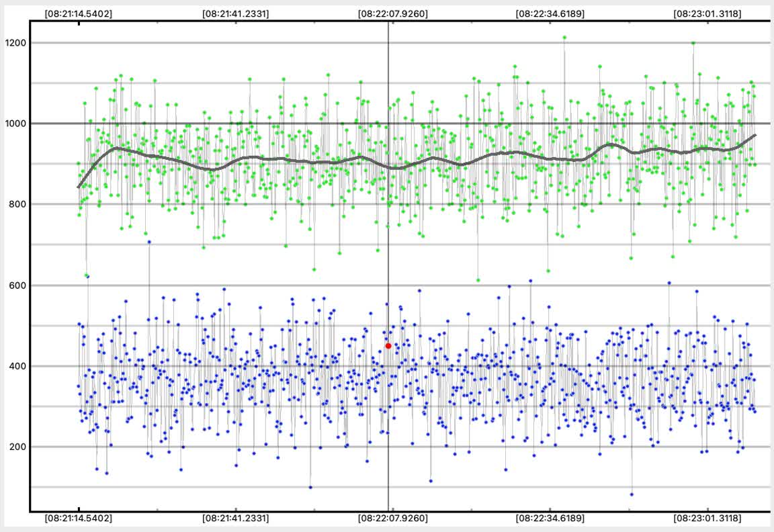Select bottom axis timestamp 08:21:14.5402
The image size is (774, 532).
79,519
